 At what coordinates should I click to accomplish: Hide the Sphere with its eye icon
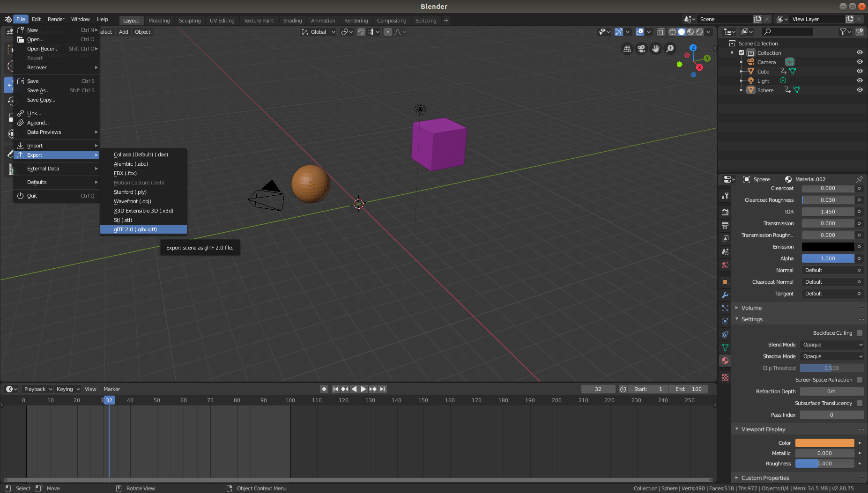coord(860,90)
